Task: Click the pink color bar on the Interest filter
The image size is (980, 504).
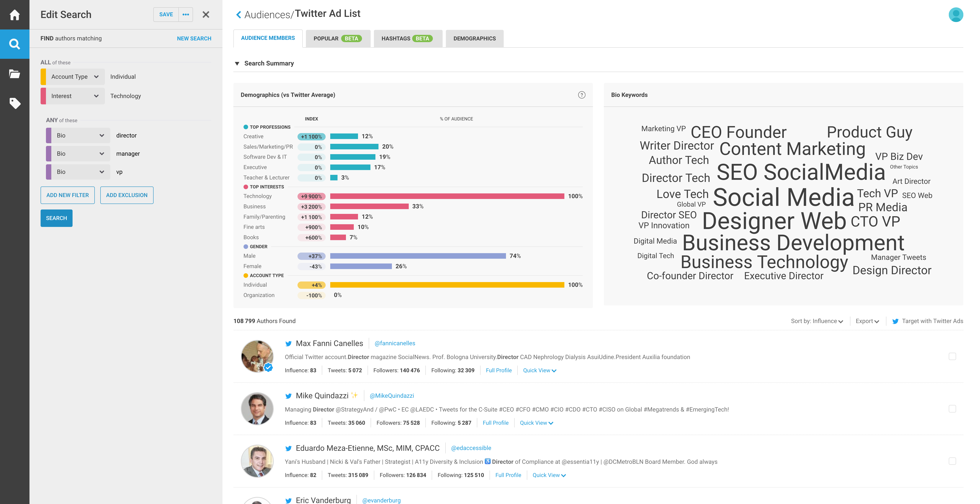Action: click(x=43, y=96)
